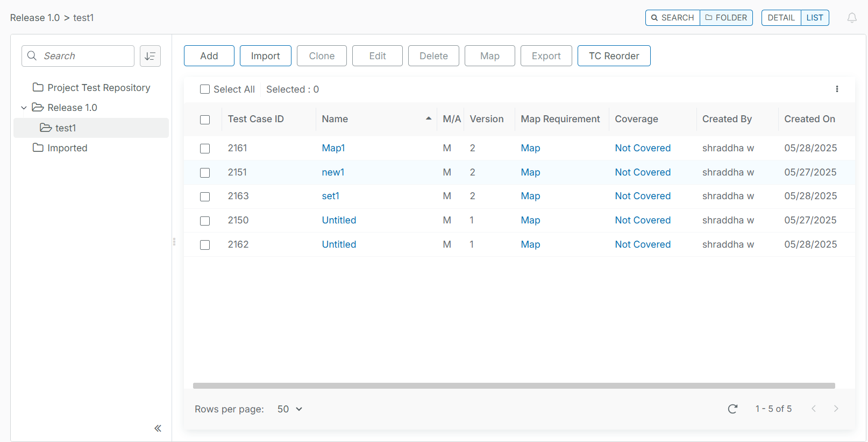The height and width of the screenshot is (442, 868).
Task: Click the refresh icon in the footer
Action: tap(732, 409)
